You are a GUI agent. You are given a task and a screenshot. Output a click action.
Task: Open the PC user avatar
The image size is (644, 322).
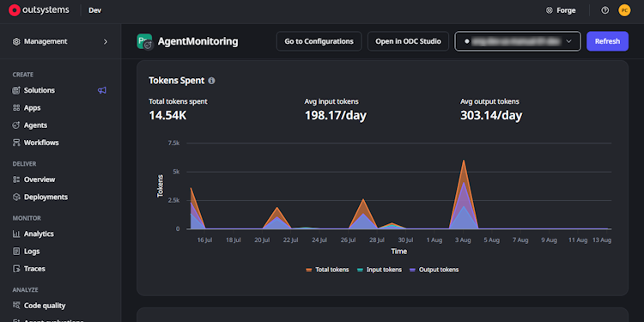[624, 10]
